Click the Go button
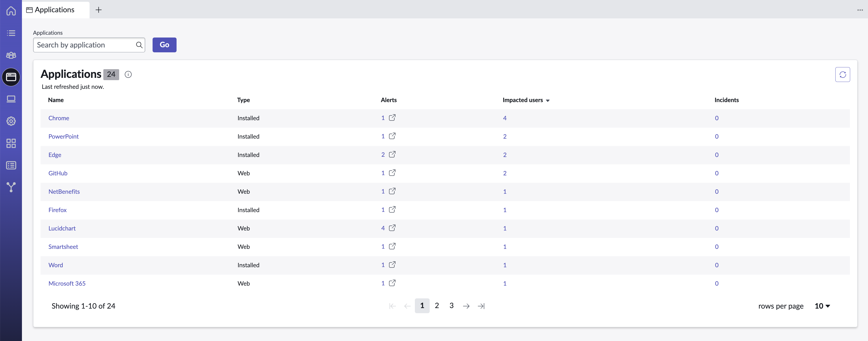The width and height of the screenshot is (868, 341). point(164,45)
